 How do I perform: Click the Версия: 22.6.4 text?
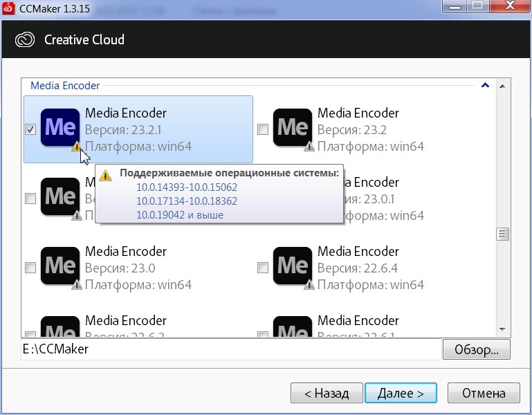pos(357,268)
